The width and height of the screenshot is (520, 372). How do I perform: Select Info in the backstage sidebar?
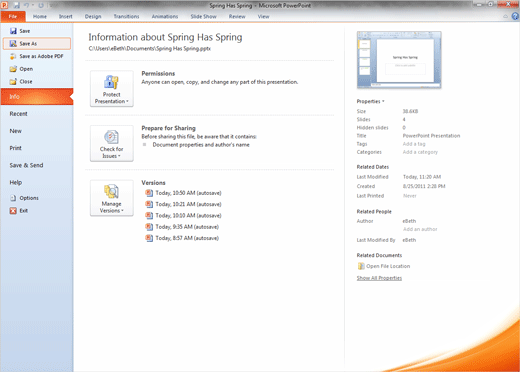pyautogui.click(x=37, y=97)
